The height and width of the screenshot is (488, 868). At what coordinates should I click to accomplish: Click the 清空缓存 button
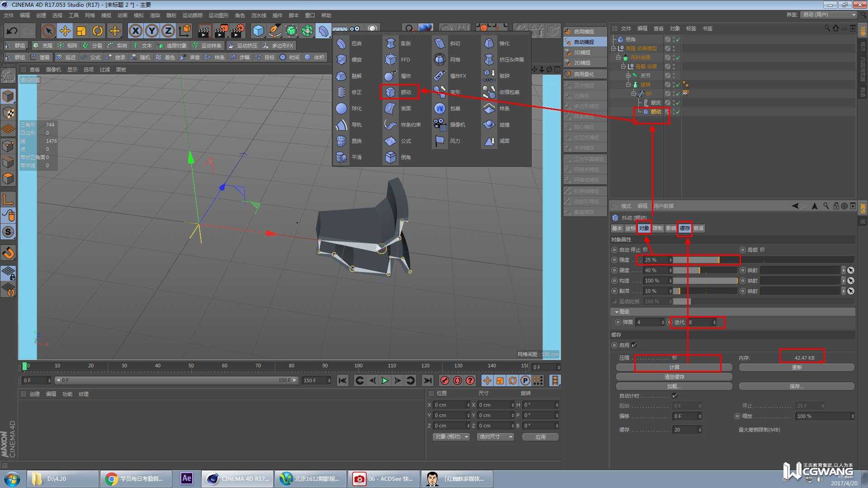[674, 377]
